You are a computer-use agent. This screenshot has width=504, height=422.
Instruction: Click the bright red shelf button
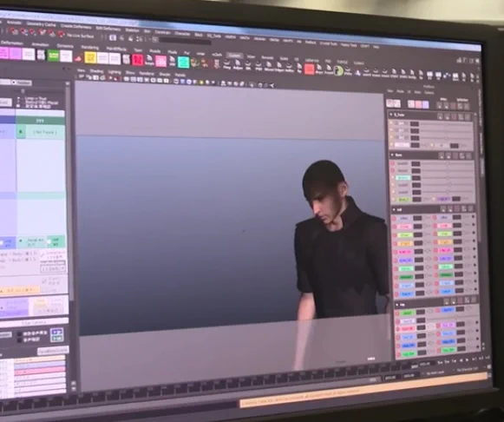(138, 60)
